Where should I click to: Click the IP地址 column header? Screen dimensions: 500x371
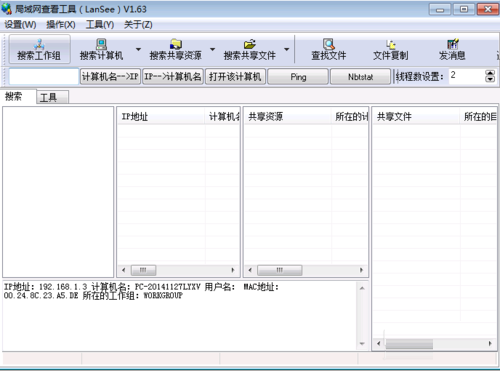(x=161, y=116)
